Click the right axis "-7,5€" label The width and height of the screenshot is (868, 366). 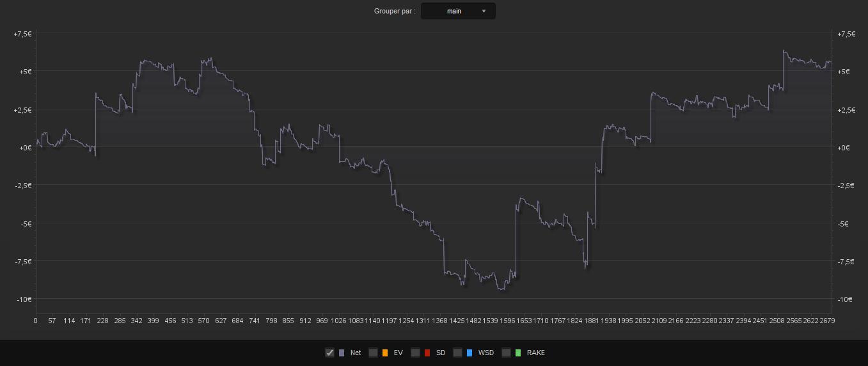[x=845, y=262]
